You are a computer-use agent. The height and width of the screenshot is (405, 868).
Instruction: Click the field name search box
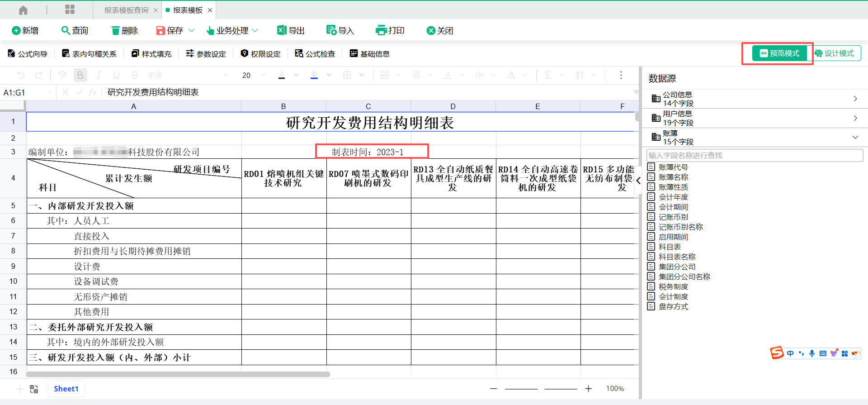754,155
